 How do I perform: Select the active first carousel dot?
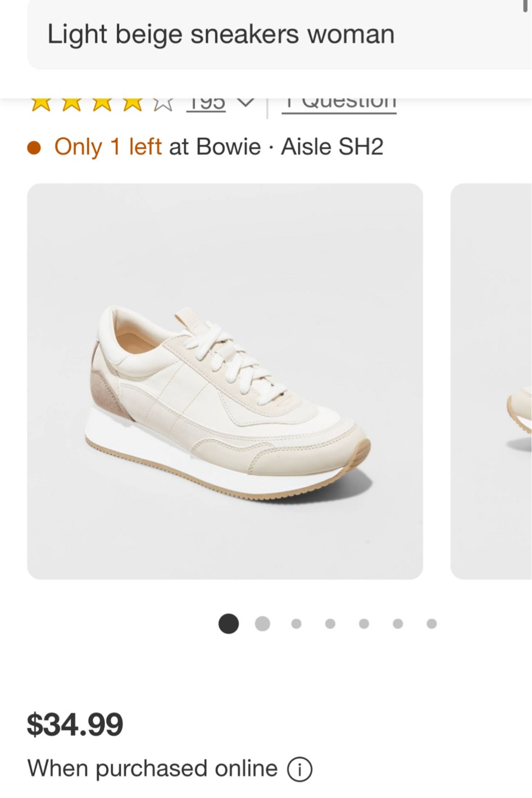click(x=228, y=623)
